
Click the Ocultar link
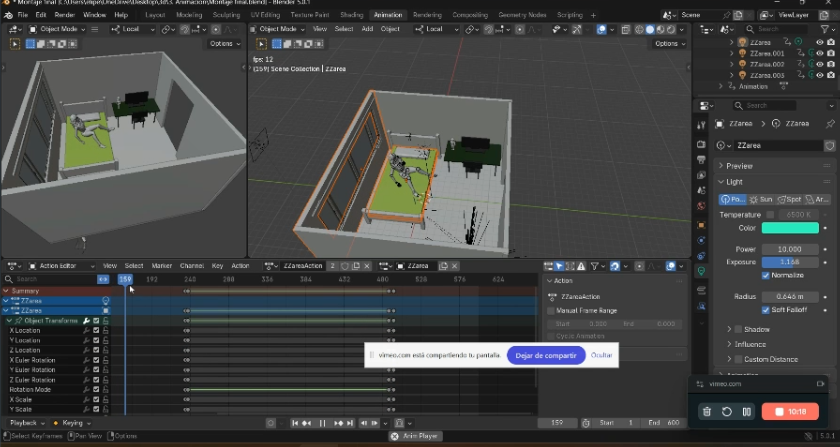click(x=601, y=355)
